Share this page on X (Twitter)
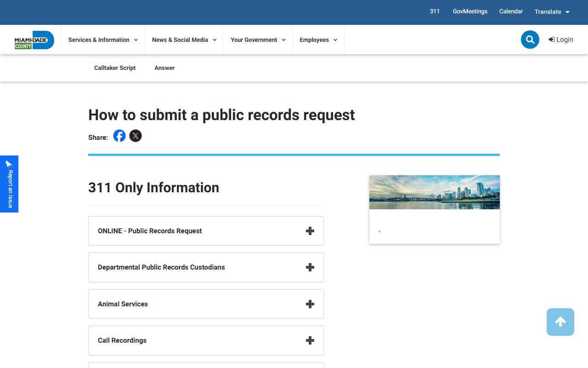The image size is (588, 368). click(x=136, y=136)
